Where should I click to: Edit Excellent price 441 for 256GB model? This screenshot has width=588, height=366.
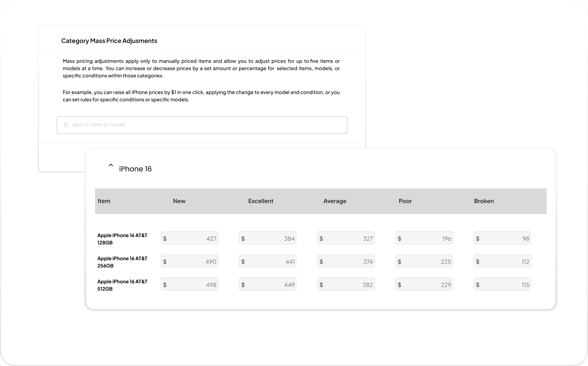[268, 261]
